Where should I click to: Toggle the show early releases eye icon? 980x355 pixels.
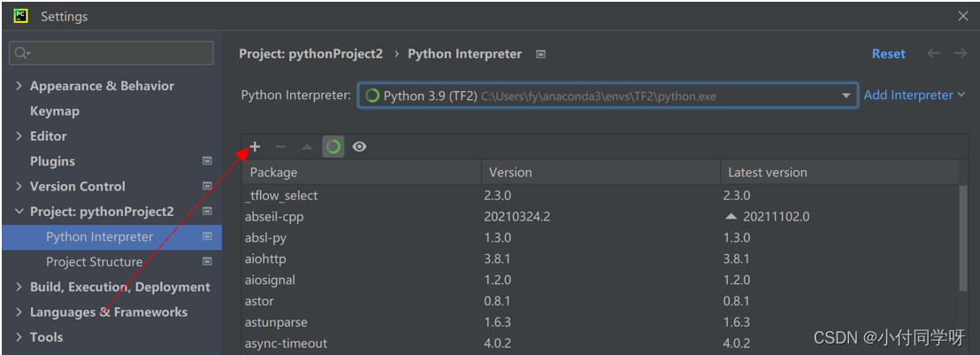(x=359, y=146)
